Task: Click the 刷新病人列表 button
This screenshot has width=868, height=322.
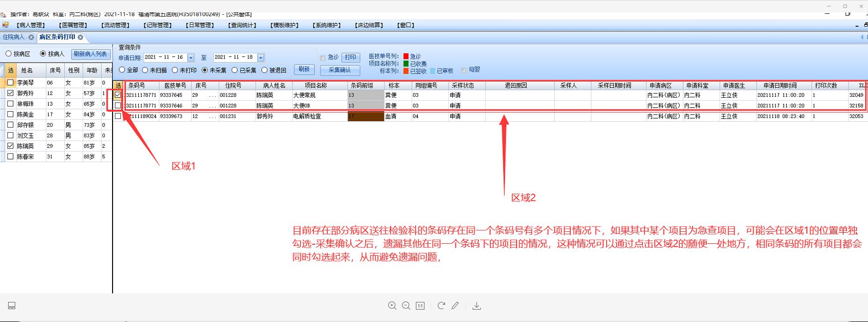Action: coord(91,54)
